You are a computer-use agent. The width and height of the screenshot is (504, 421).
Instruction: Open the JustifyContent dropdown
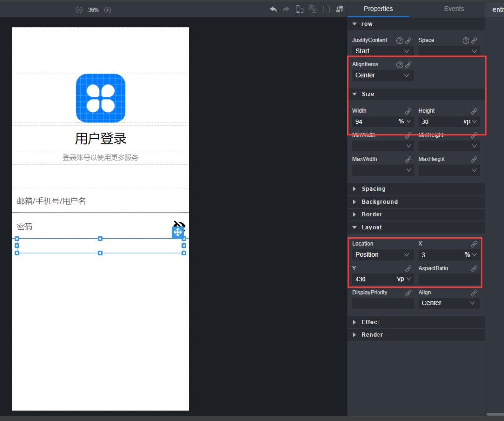pyautogui.click(x=382, y=51)
